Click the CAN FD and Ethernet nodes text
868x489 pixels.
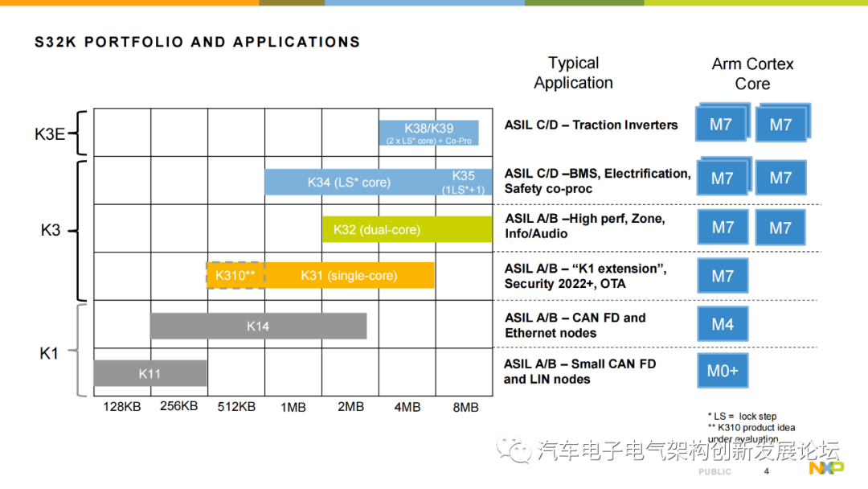[x=575, y=325]
